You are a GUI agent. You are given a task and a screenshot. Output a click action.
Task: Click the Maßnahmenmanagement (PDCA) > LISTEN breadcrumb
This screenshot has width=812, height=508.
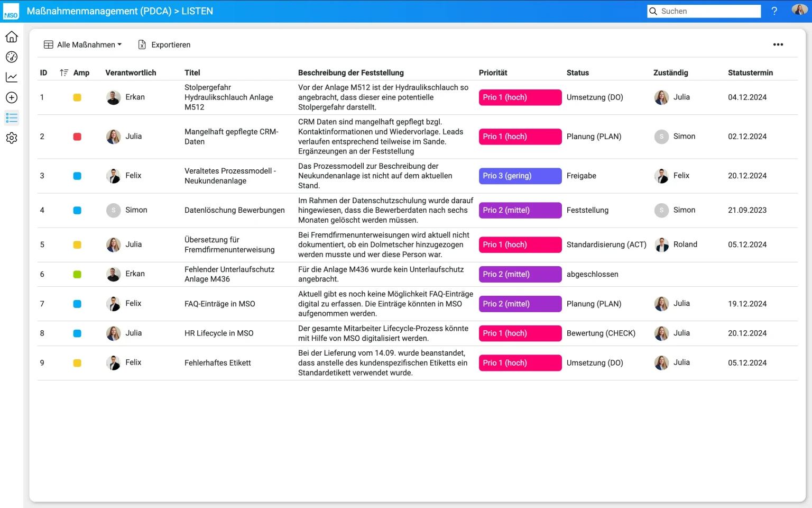[120, 11]
